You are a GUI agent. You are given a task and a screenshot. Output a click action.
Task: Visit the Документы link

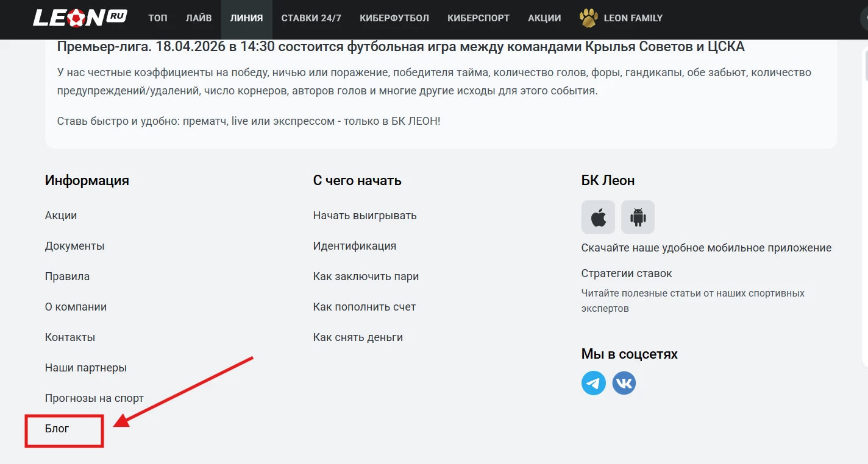tap(74, 246)
